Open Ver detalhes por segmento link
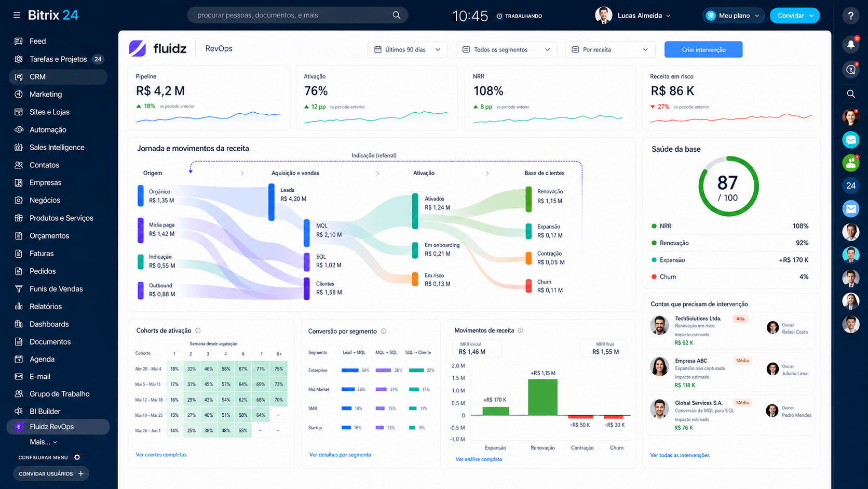 click(x=340, y=455)
